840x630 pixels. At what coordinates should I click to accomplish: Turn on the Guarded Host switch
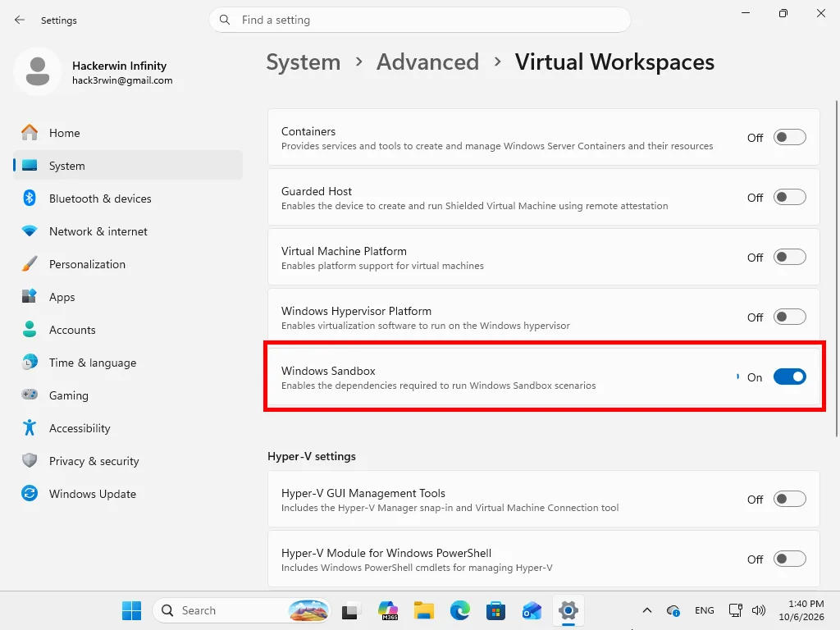pos(790,197)
